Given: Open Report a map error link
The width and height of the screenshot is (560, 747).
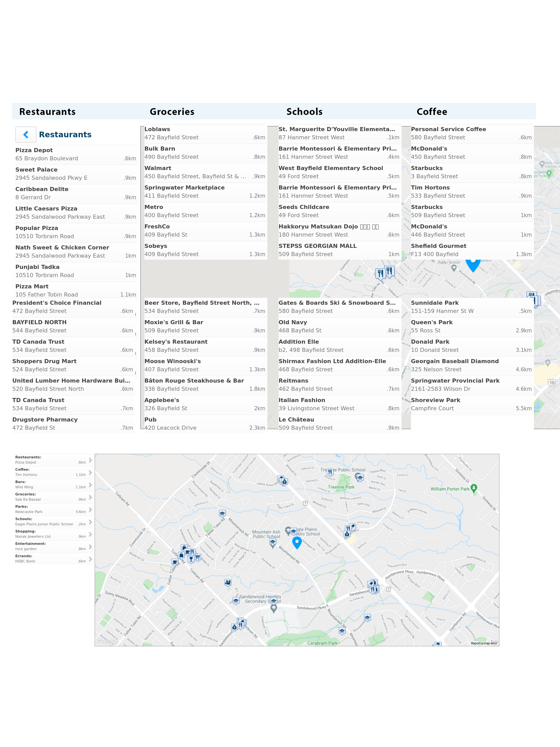Looking at the screenshot, I should tap(484, 643).
